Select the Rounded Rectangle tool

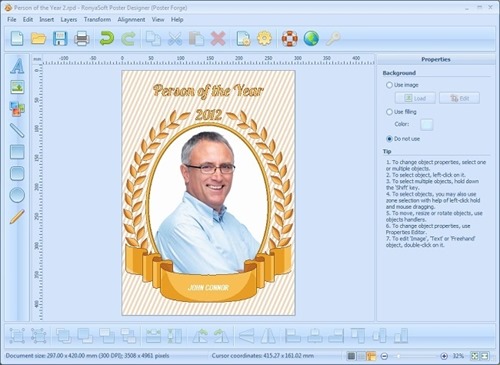17,173
